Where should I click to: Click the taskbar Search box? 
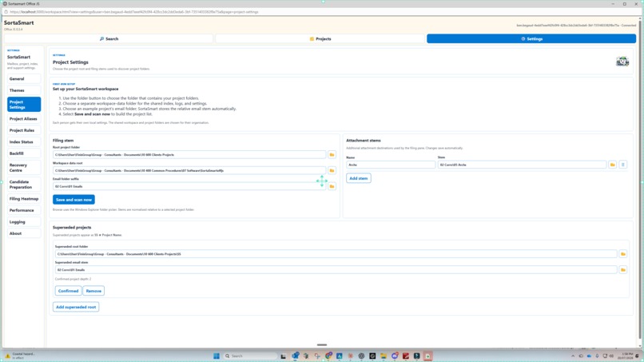[x=251, y=356]
